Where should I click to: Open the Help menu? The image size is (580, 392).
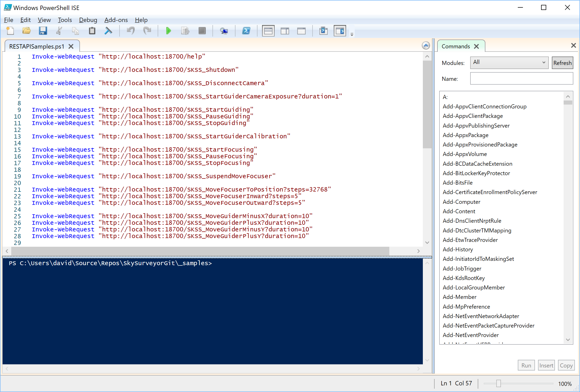(141, 20)
